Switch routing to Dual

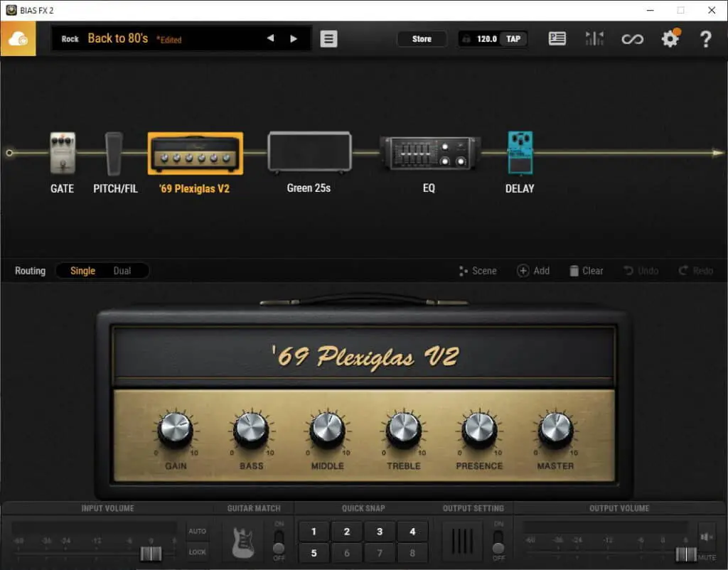(122, 271)
